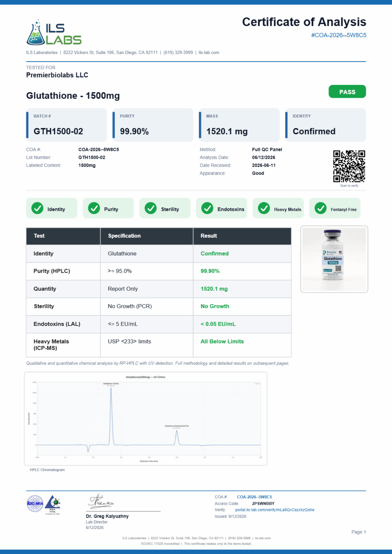Click the Labeled Content '1500mg' value
Viewport: 392px width, 554px height.
87,165
